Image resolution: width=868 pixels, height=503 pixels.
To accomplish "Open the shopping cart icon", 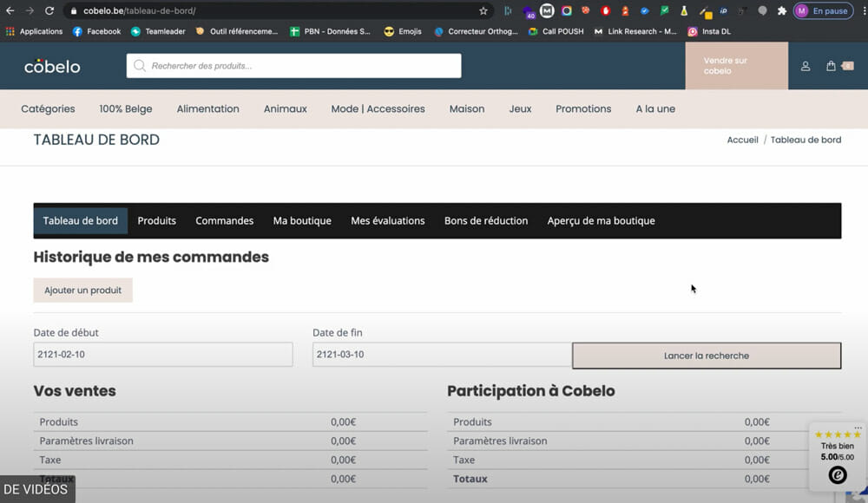I will point(832,66).
